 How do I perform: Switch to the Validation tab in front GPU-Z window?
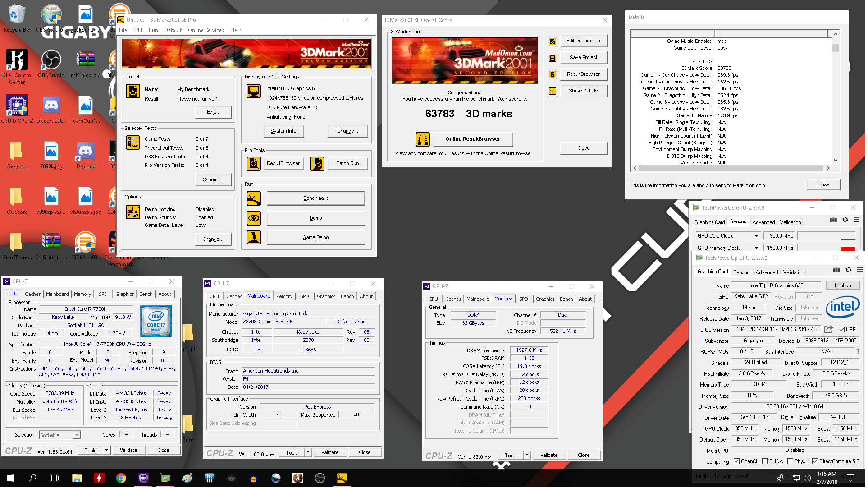tap(796, 273)
